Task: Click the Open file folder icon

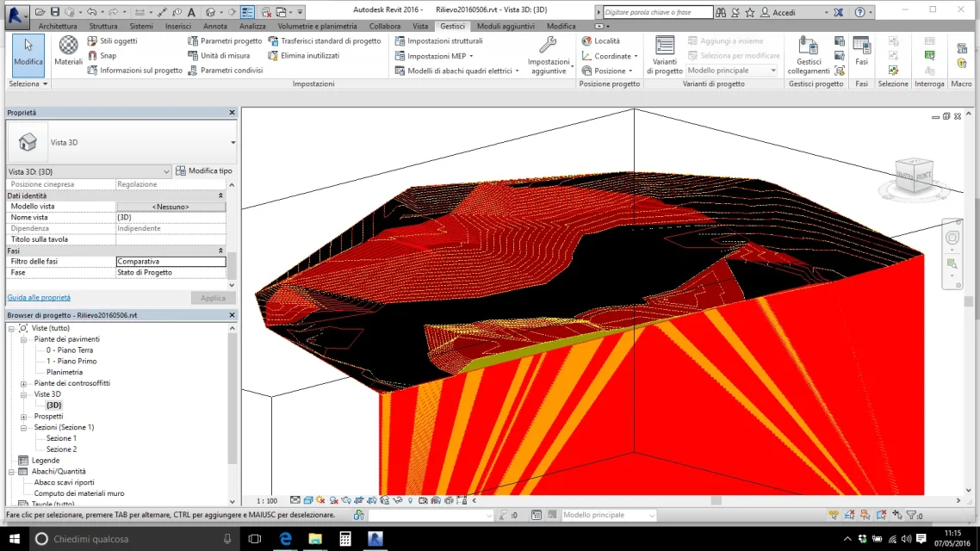Action: 40,12
